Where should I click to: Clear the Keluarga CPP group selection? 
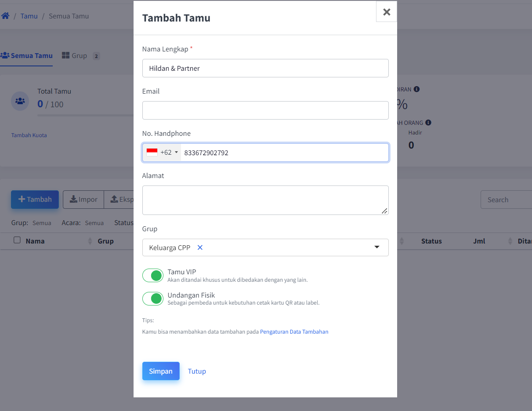200,247
